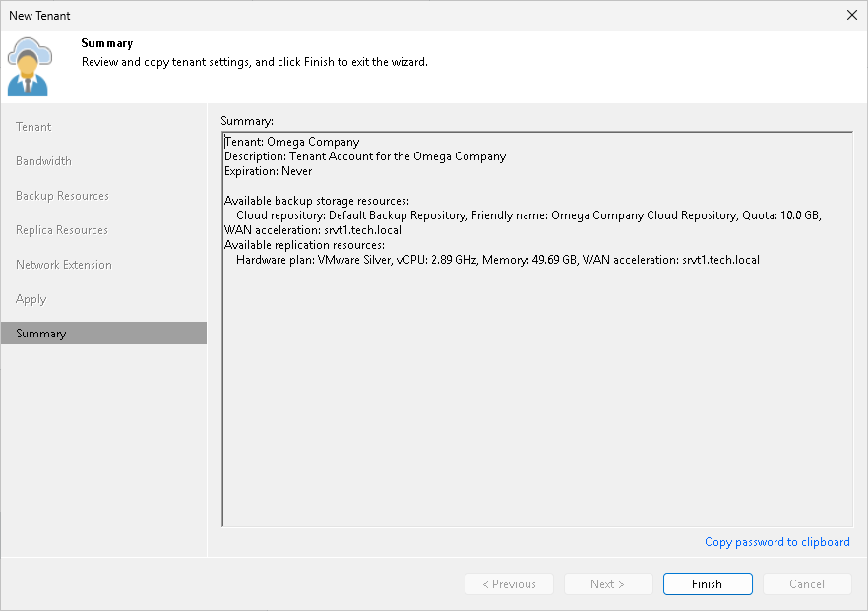Image resolution: width=868 pixels, height=611 pixels.
Task: Click the Summary: label above the text box
Action: click(242, 120)
